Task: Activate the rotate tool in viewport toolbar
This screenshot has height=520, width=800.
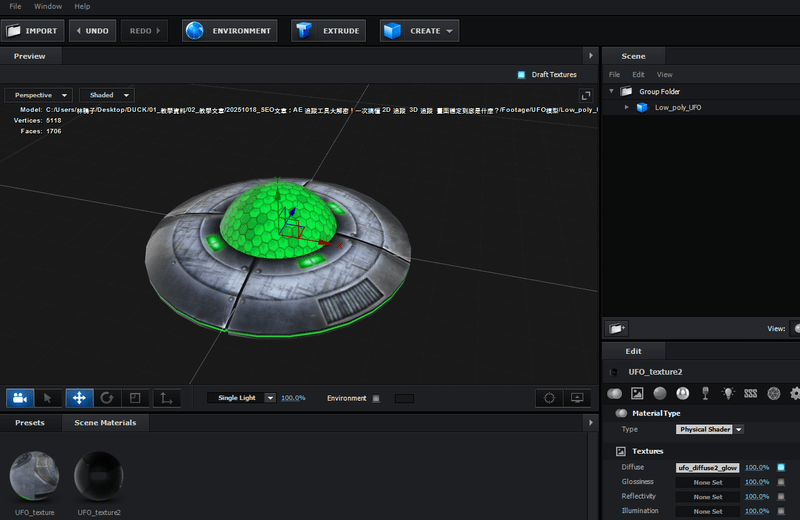Action: click(107, 398)
